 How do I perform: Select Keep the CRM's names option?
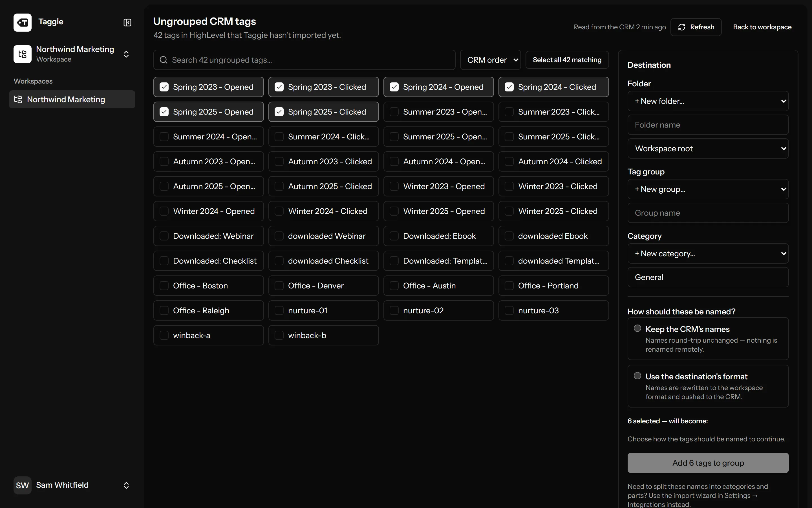[x=637, y=328]
